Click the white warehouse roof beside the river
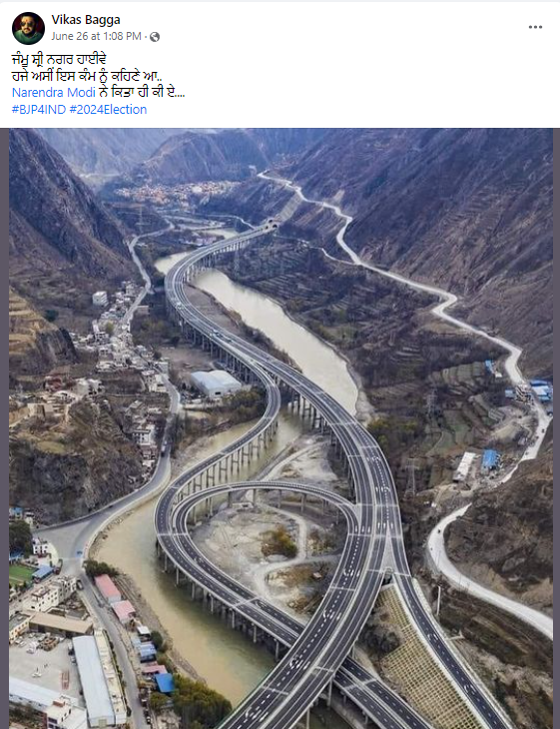 coord(216,382)
